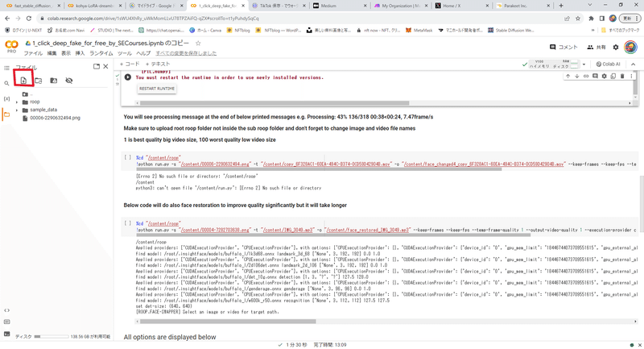The height and width of the screenshot is (349, 644).
Task: Click the upload file icon in Files panel
Action: (23, 81)
